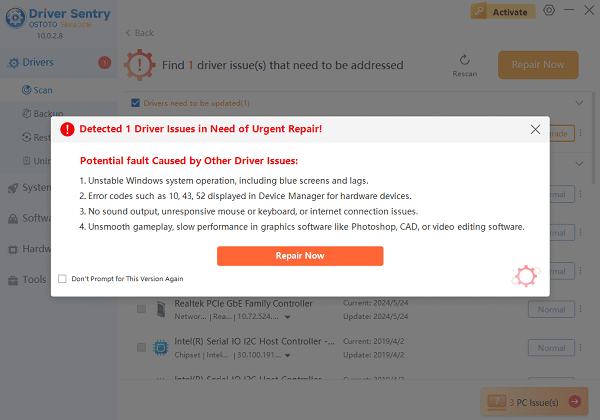Click the Rescan refresh icon

point(465,60)
